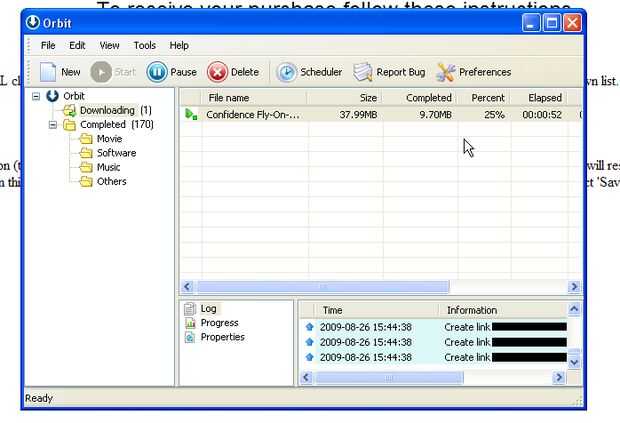Click download list scroll left arrow

(x=187, y=286)
